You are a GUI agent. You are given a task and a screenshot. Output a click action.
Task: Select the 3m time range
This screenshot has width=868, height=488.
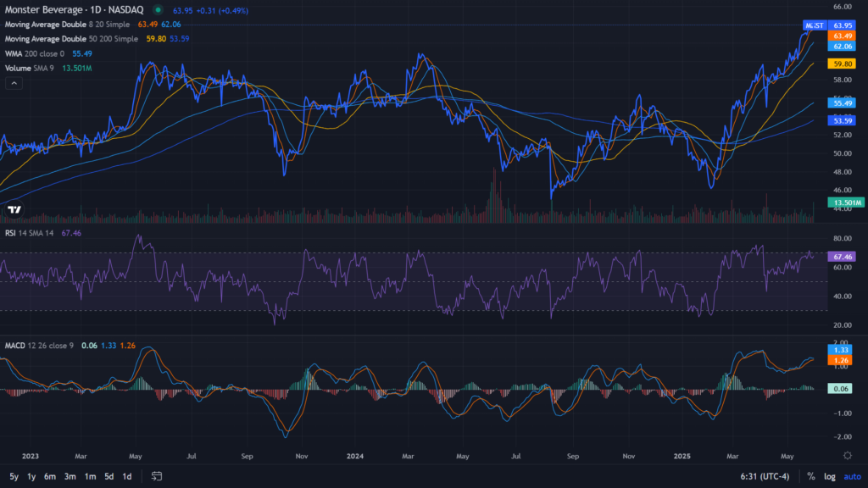70,476
